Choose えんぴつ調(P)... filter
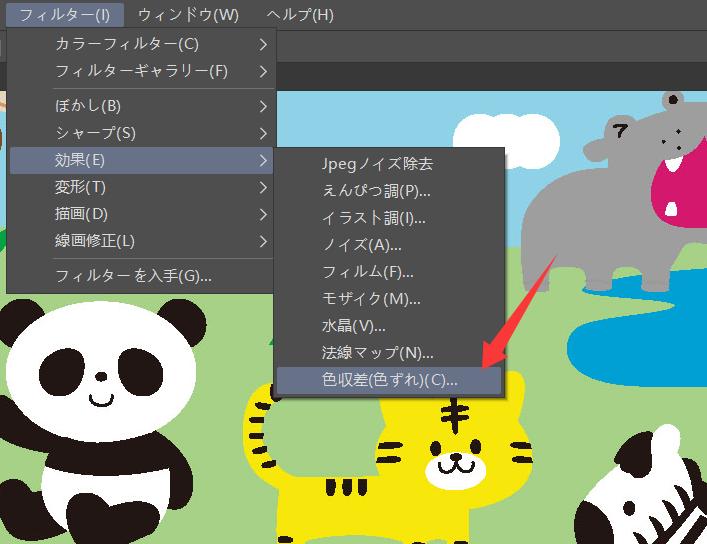 coord(389,191)
